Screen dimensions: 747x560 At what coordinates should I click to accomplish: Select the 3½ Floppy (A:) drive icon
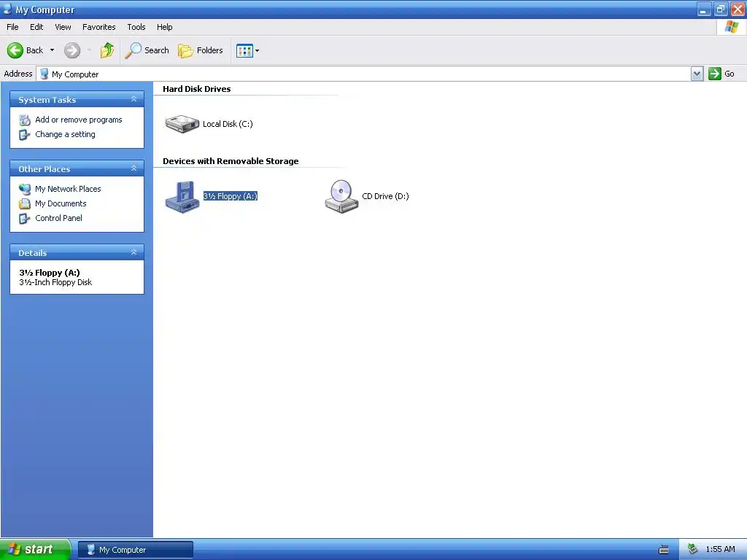click(182, 197)
